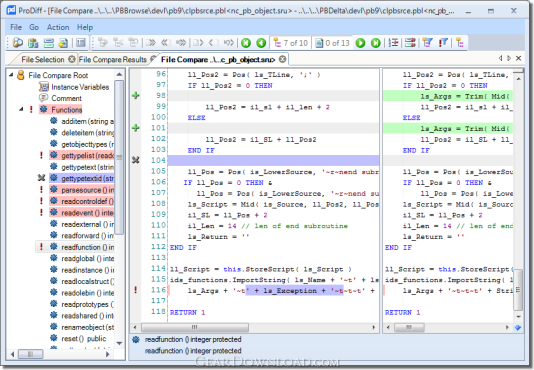Click left code pane scroll-right arrow
The height and width of the screenshot is (370, 534).
374,327
